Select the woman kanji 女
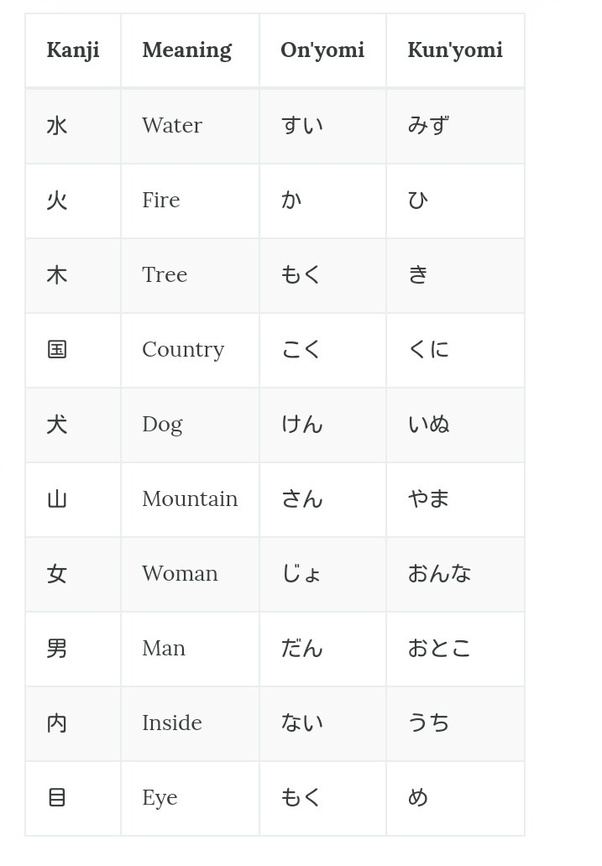 (57, 574)
